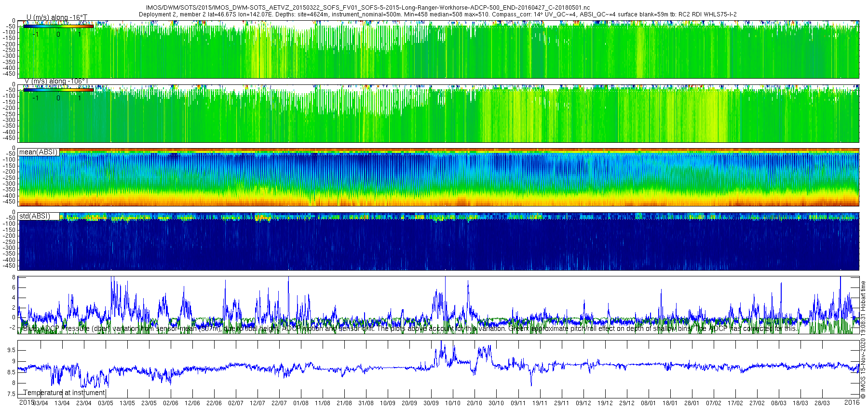
Task: Click the '02/06' date tick label
Action: 171,403
